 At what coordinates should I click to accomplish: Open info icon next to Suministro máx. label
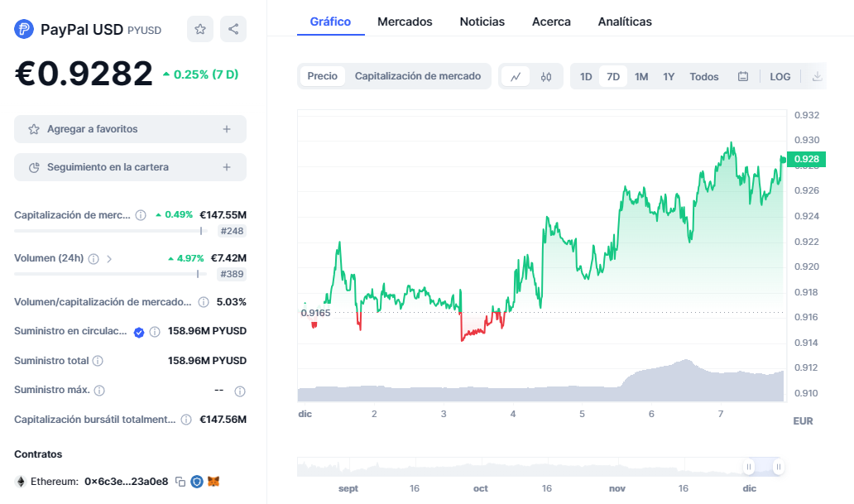click(x=99, y=390)
